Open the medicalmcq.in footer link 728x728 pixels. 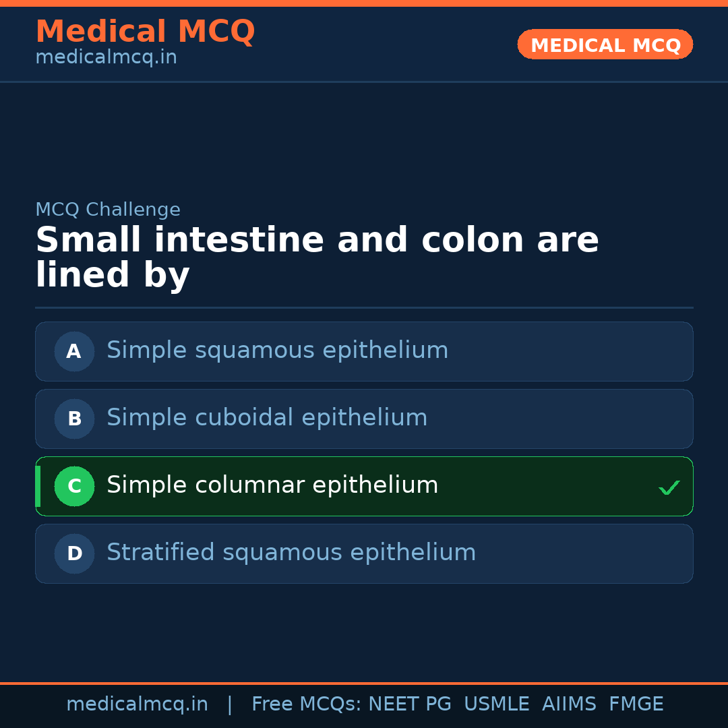click(137, 704)
